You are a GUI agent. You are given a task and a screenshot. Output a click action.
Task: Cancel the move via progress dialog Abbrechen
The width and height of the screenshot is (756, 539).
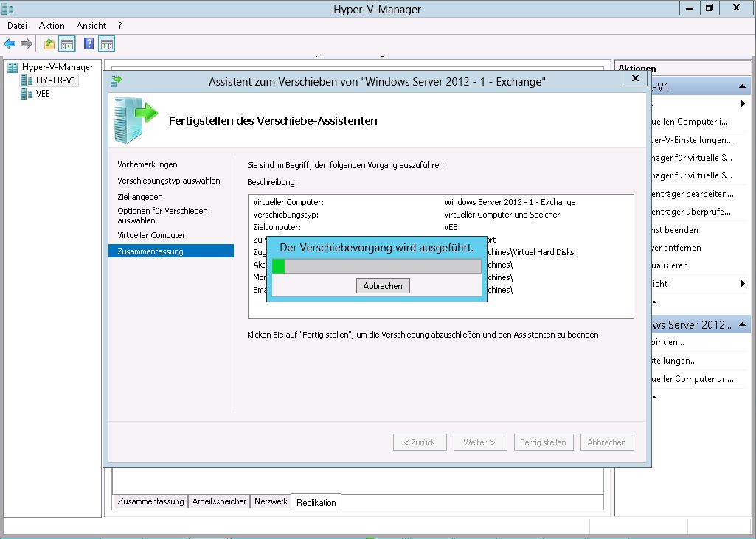(383, 286)
